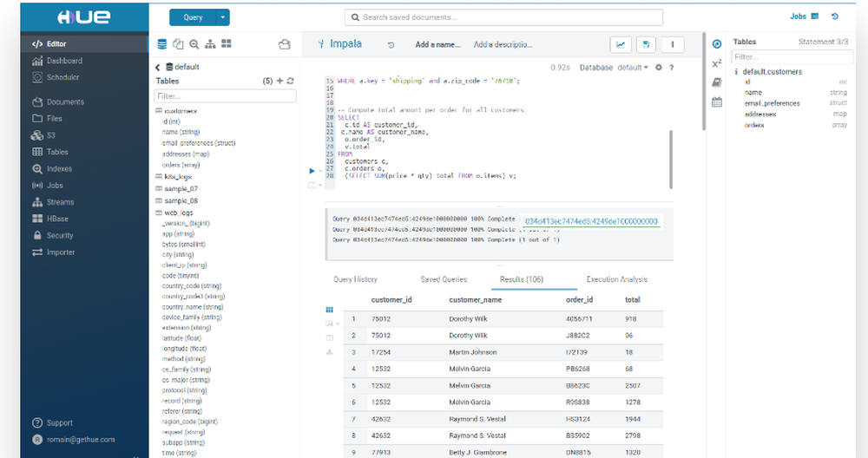Click the addresses (map) column in tree

[186, 154]
